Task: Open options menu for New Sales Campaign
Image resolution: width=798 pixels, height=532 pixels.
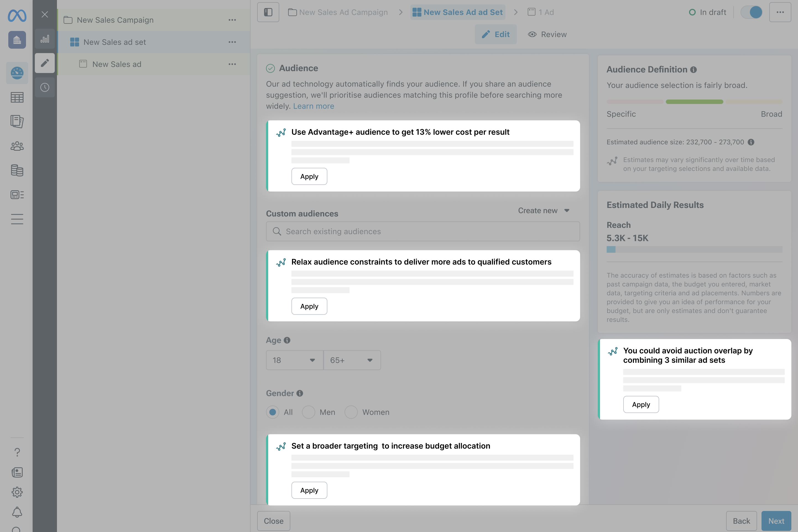Action: [232, 20]
